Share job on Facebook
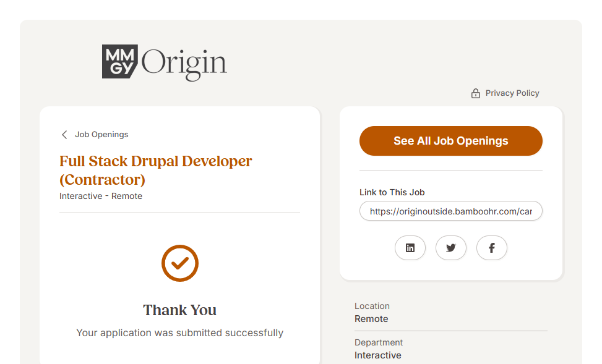 click(492, 248)
